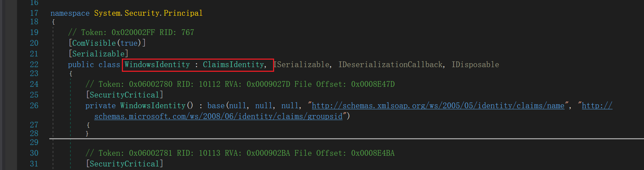Click line number 22 in the gutter

click(34, 65)
